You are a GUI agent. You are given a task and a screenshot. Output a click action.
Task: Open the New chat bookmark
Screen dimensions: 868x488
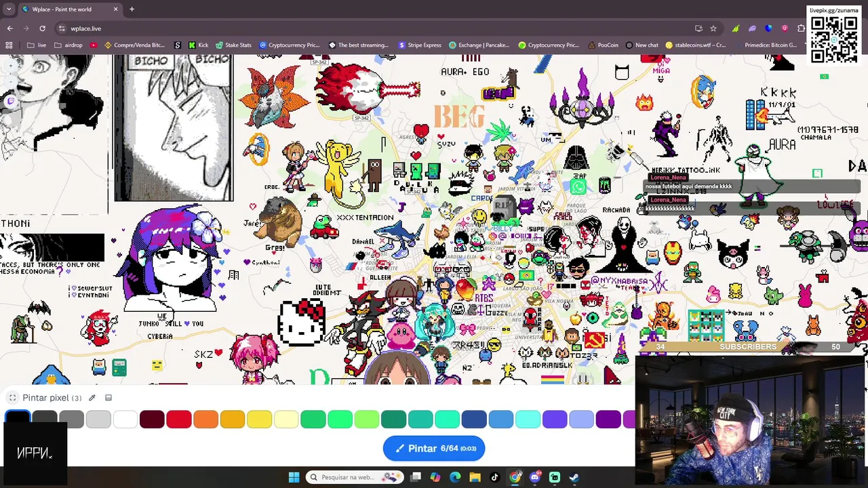point(642,45)
